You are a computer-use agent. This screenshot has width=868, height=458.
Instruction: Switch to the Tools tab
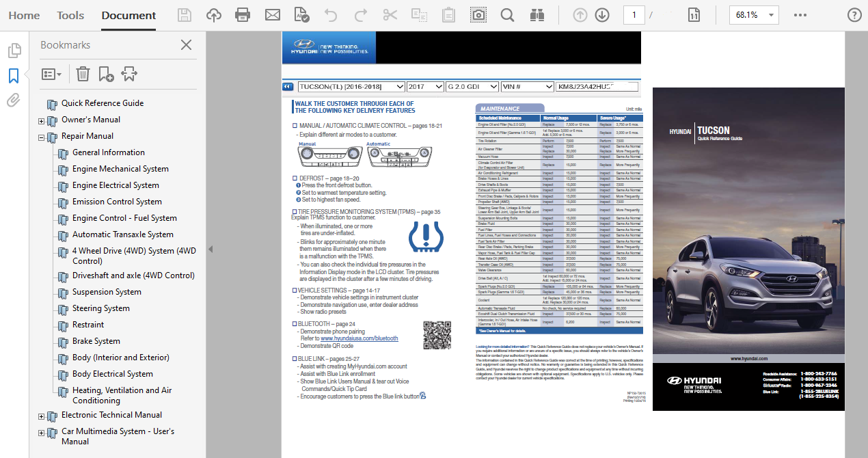tap(70, 15)
